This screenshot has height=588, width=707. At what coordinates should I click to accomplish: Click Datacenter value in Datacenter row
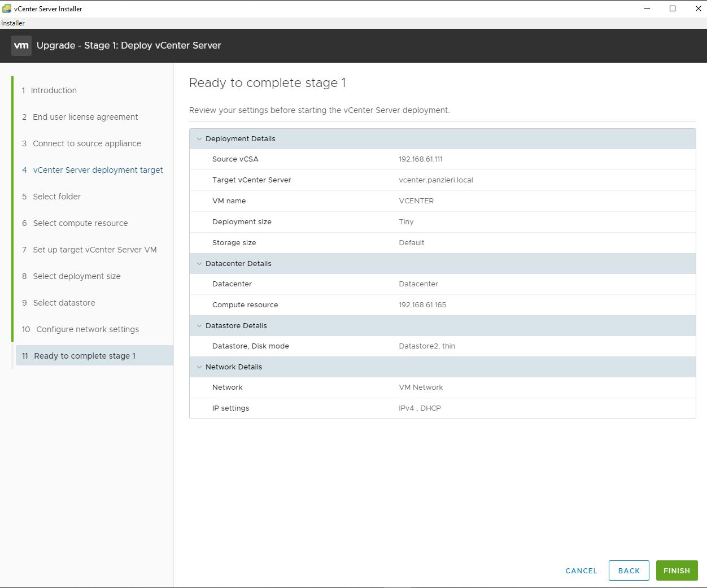[x=418, y=284]
